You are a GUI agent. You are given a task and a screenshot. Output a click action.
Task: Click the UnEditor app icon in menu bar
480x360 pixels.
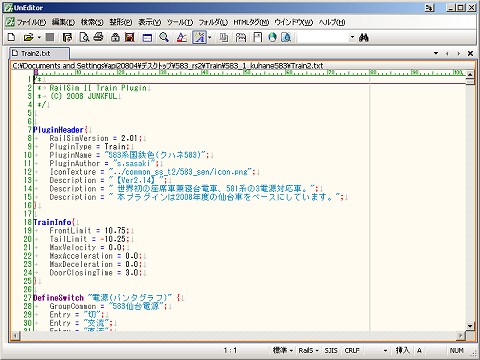tap(10, 22)
